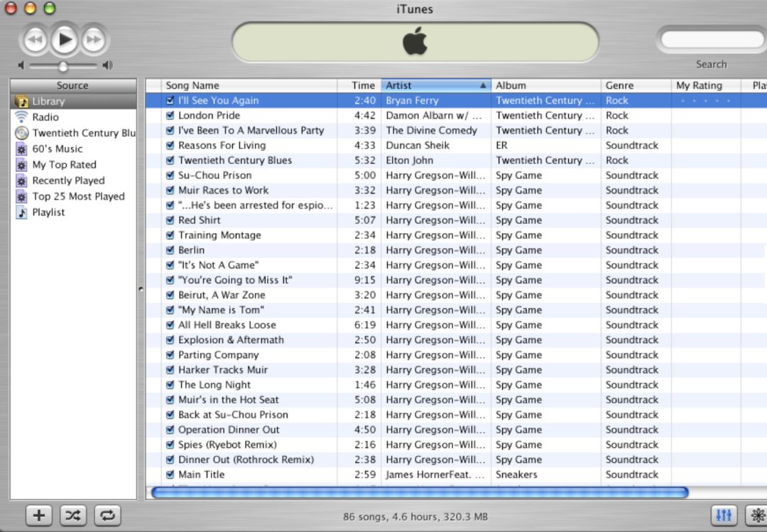Click the rewind previous track button

(35, 40)
